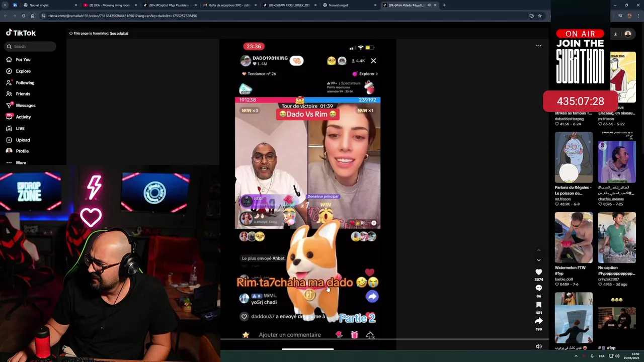
Task: Click the browser home button
Action: (x=33, y=16)
